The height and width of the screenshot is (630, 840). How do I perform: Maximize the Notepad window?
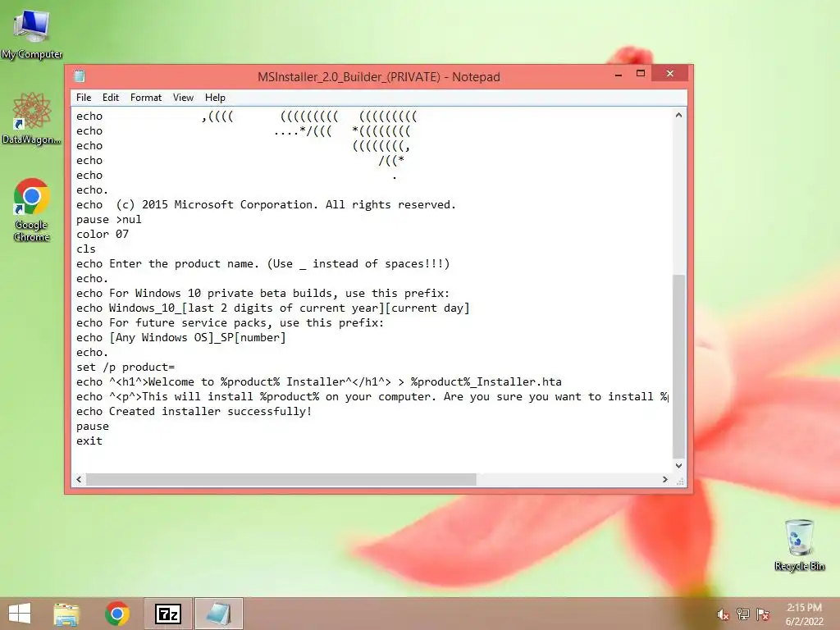coord(641,73)
